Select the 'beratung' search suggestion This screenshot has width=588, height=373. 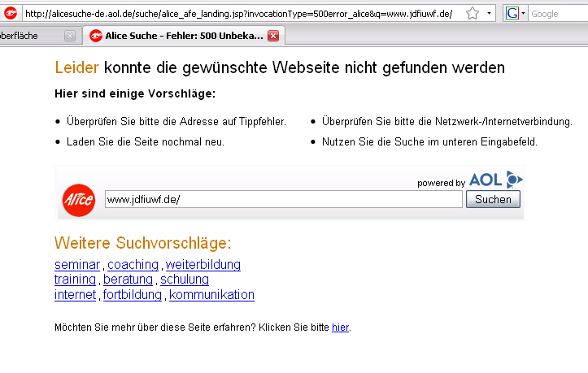click(128, 280)
